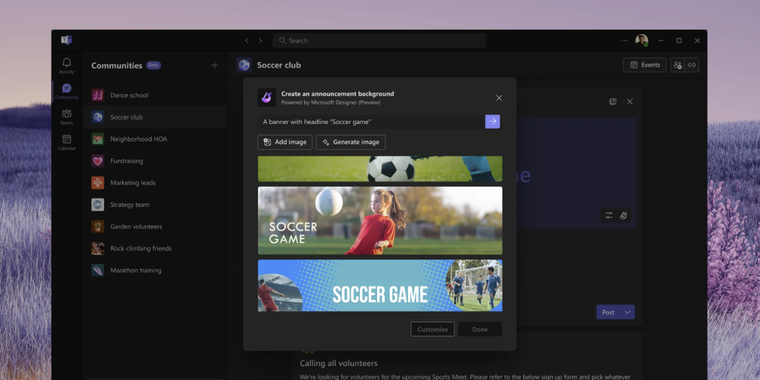Click the Garden volunteers community icon

click(98, 226)
